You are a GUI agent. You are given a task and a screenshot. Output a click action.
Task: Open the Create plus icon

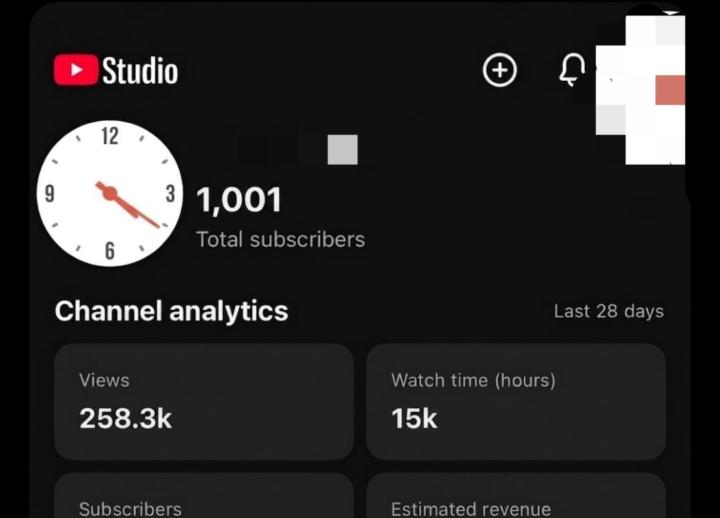(500, 70)
